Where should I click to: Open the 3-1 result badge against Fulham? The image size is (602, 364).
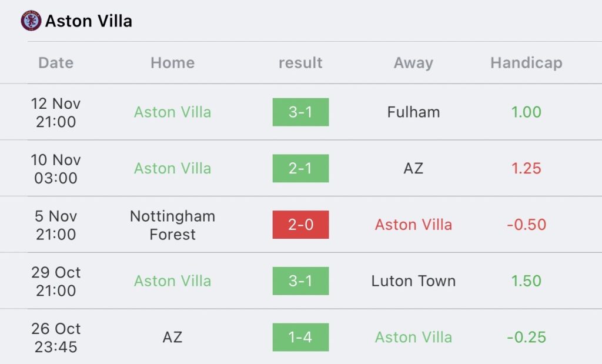(x=300, y=112)
